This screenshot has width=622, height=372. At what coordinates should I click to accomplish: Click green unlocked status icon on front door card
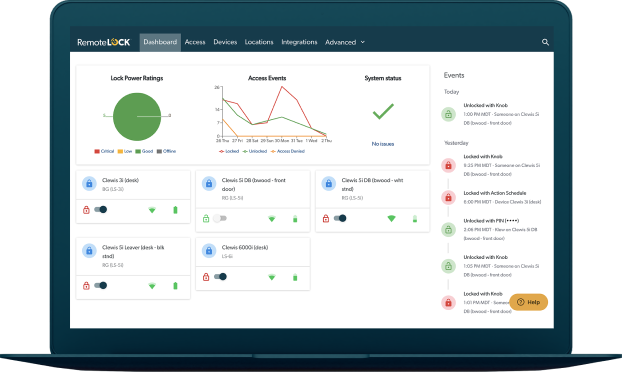coord(206,219)
